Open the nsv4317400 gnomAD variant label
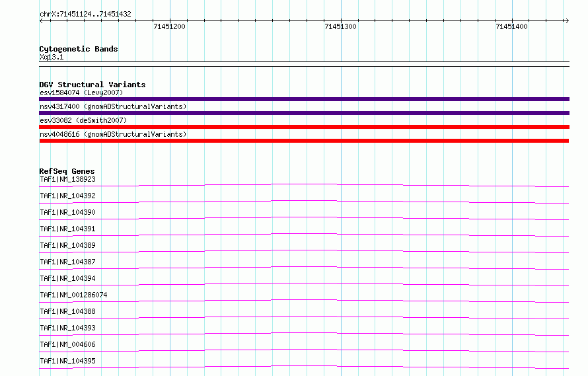The image size is (588, 376). coord(113,106)
